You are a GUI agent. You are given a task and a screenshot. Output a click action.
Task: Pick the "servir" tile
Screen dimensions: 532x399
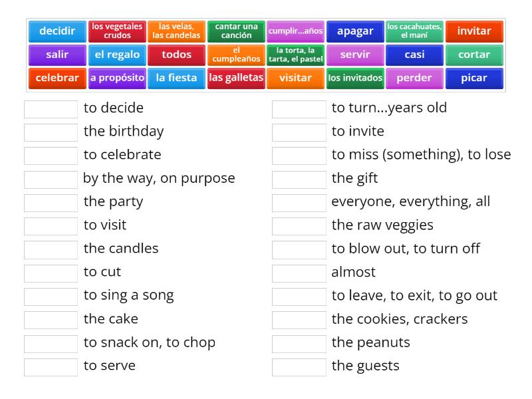click(355, 55)
